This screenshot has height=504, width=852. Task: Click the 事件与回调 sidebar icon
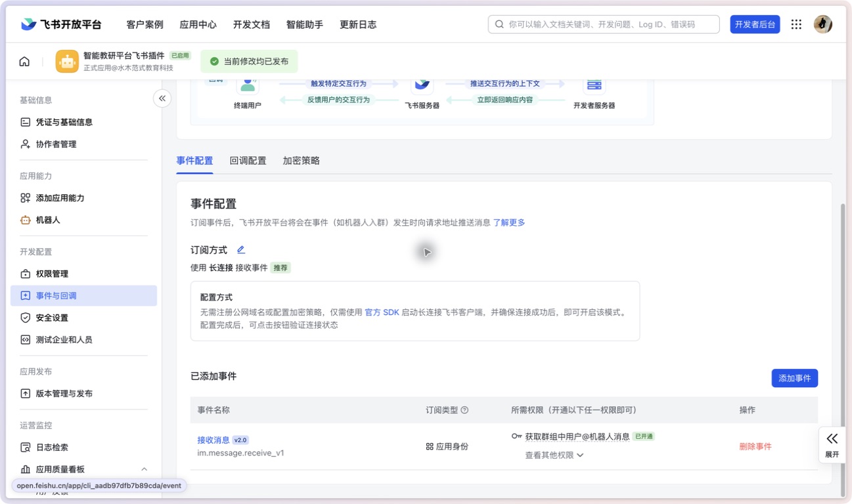pyautogui.click(x=25, y=295)
